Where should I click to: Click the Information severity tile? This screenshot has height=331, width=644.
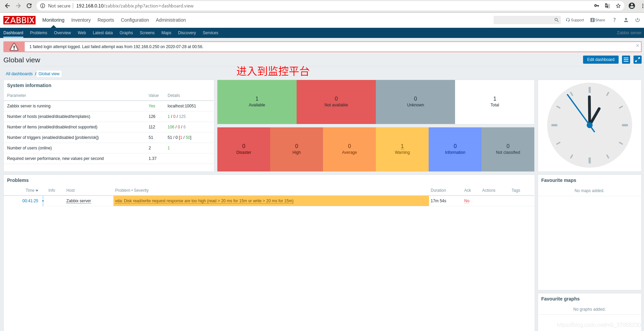pos(455,149)
